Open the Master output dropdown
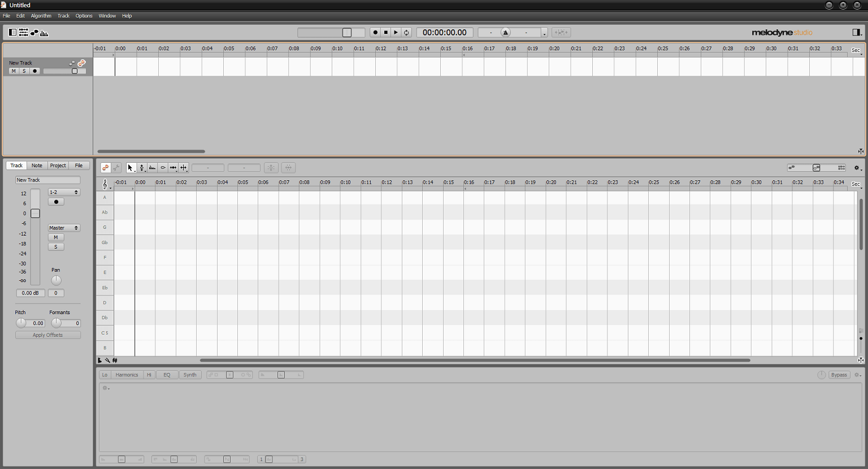868x469 pixels. 64,228
